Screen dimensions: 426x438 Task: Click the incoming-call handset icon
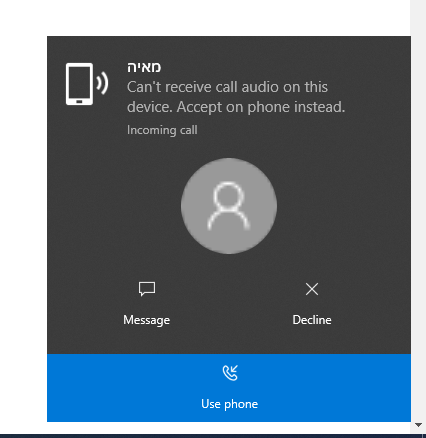click(x=230, y=373)
